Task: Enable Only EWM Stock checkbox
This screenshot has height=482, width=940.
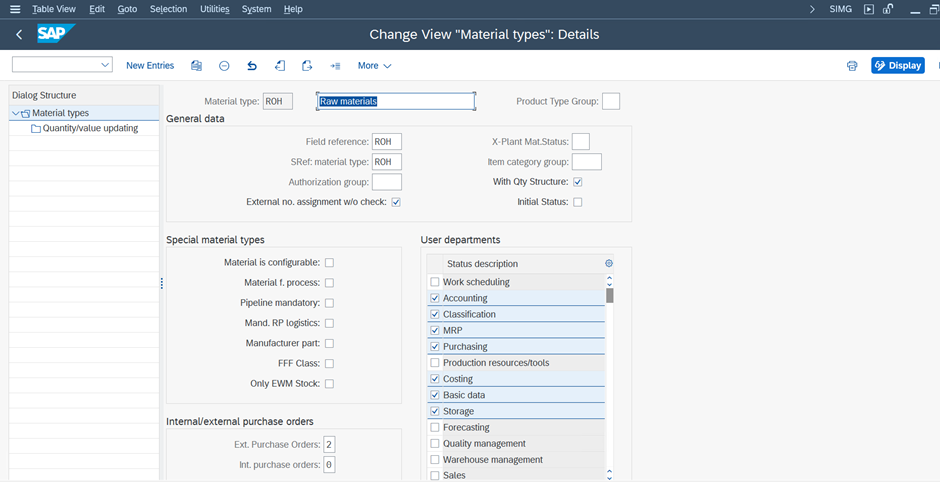Action: tap(329, 384)
